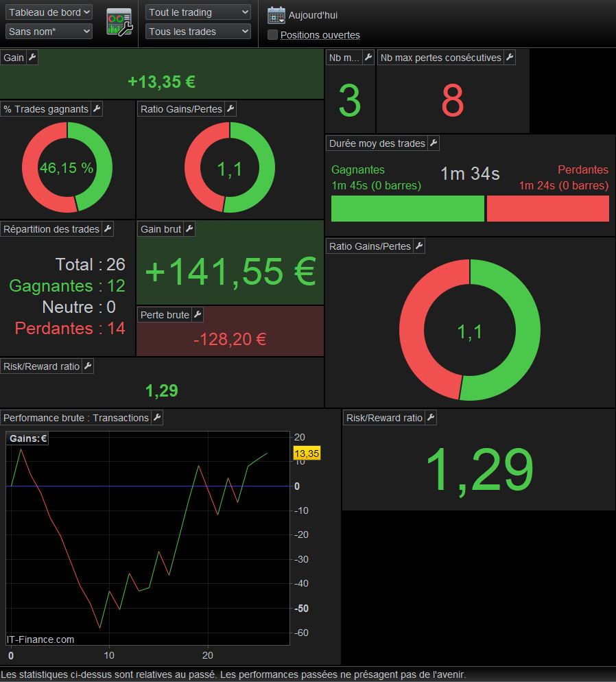
Task: Select the Gain brut title
Action: (161, 229)
